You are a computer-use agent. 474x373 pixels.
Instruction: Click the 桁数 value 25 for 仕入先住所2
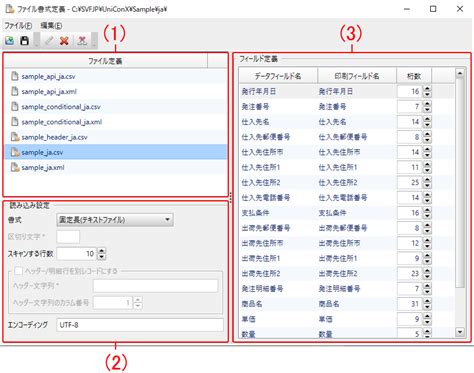point(410,182)
